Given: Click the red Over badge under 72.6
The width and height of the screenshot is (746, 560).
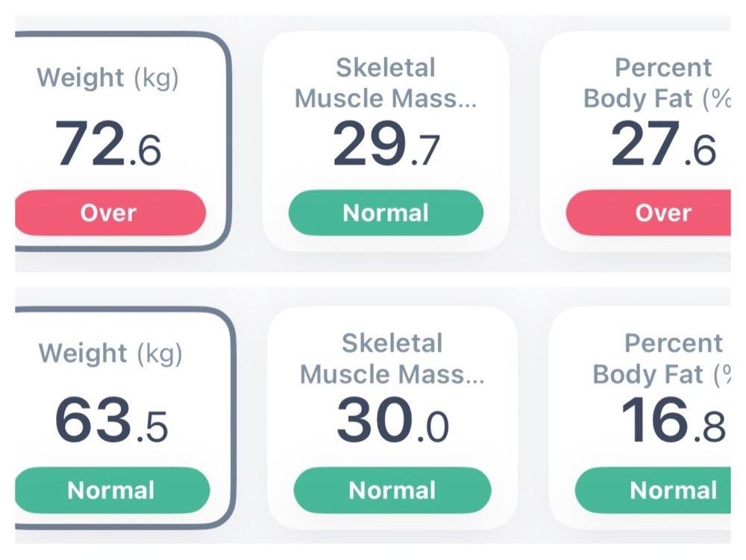Looking at the screenshot, I should pos(109,213).
